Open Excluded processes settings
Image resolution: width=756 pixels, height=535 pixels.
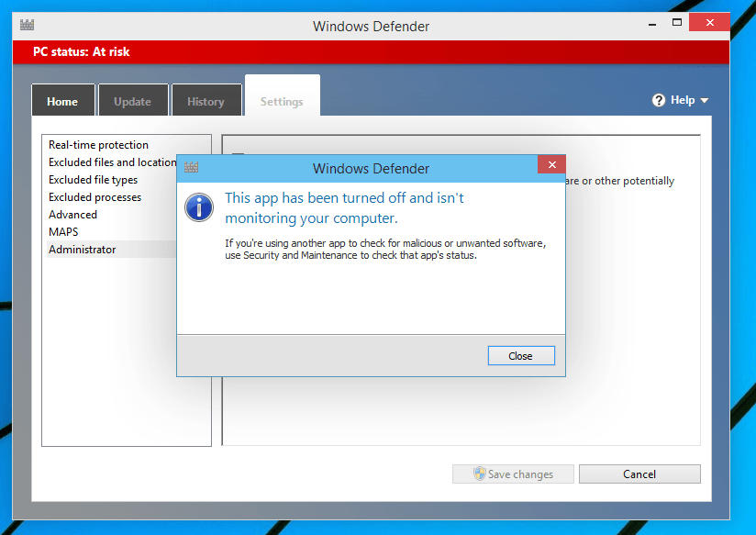click(x=95, y=196)
